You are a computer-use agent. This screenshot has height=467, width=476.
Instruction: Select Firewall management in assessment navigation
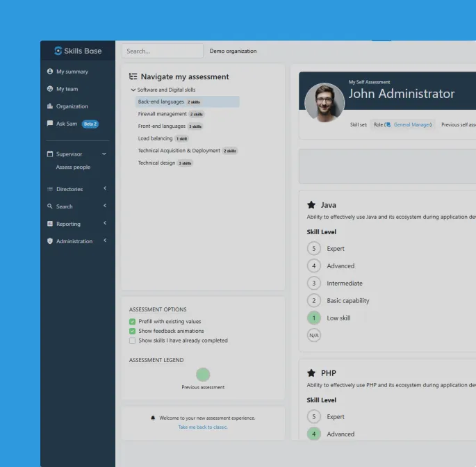tap(162, 114)
